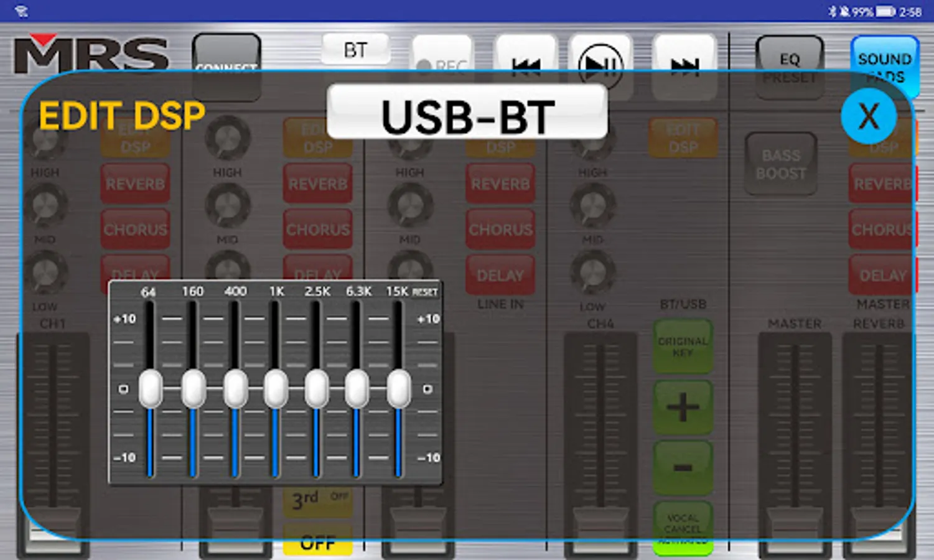Tap the CONNECT button in the mixer
Screen dimensions: 934x560
coord(226,67)
